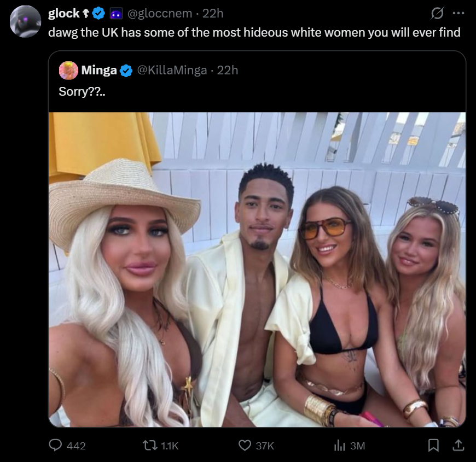Click Minga's blue verified badge

[x=126, y=71]
